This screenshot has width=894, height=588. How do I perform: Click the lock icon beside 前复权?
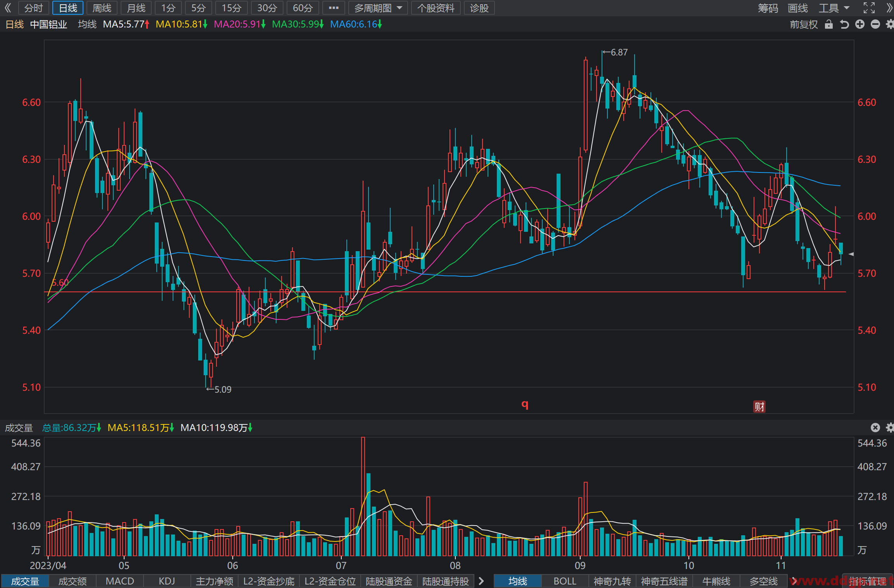tap(829, 24)
